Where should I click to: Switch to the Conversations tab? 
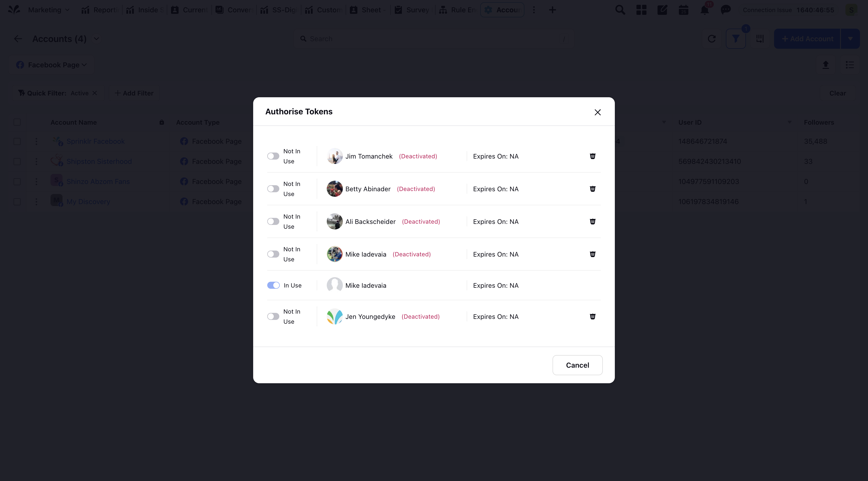click(x=234, y=10)
